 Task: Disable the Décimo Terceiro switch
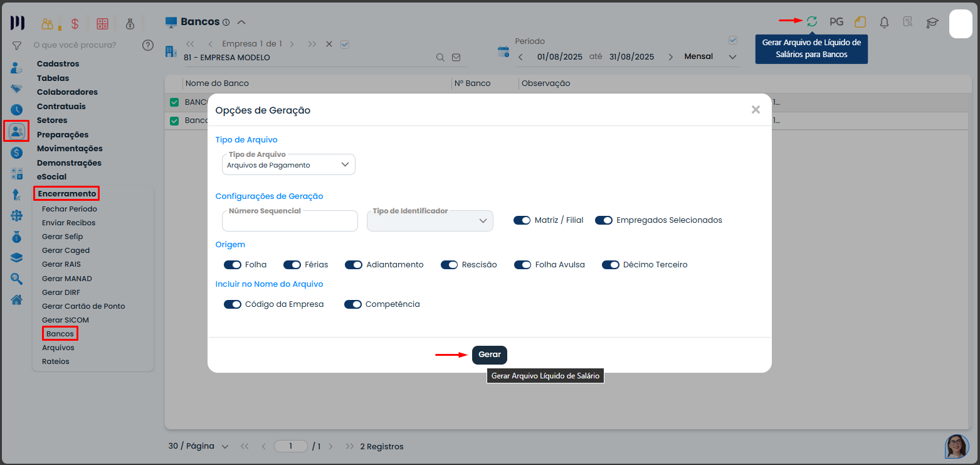tap(611, 265)
